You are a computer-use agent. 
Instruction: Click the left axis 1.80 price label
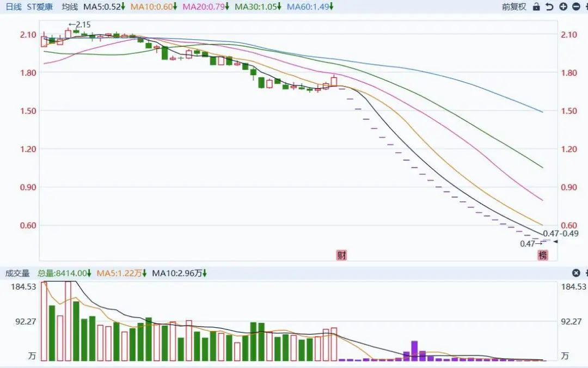click(28, 73)
